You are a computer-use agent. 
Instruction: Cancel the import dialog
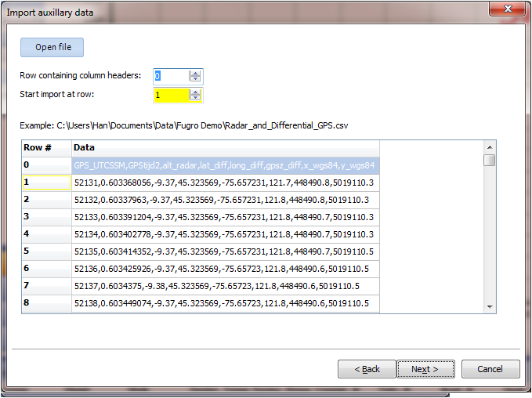(x=490, y=369)
